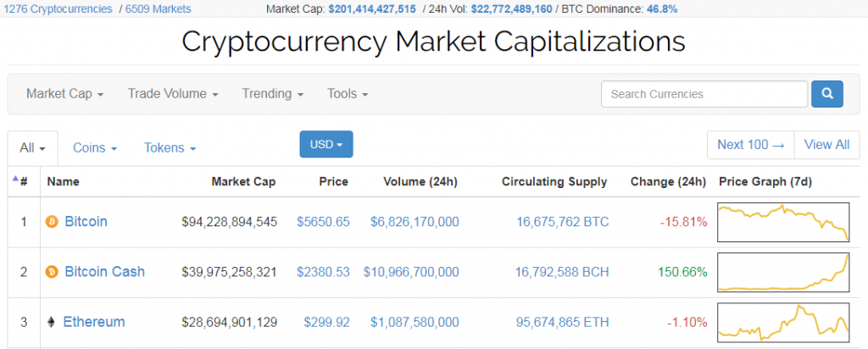Click the Bitcoin Cash coin logo icon

[x=51, y=272]
